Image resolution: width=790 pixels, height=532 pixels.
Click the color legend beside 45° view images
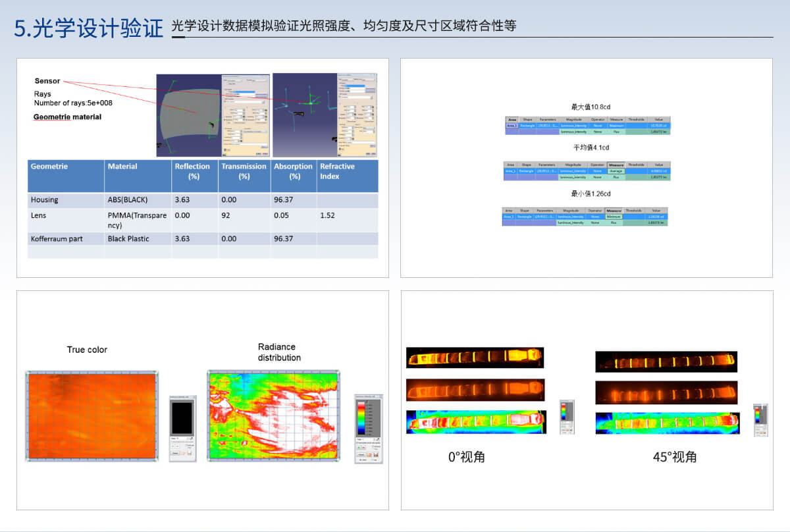(760, 419)
